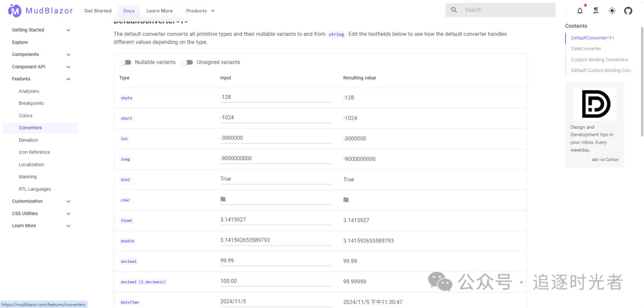
Task: Select Learn More in top navigation
Action: coord(159,11)
